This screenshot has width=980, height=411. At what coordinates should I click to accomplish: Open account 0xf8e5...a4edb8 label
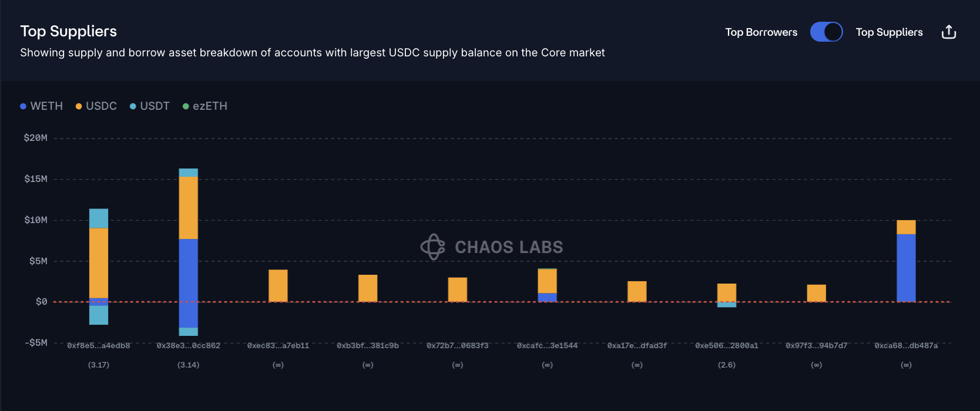point(99,346)
